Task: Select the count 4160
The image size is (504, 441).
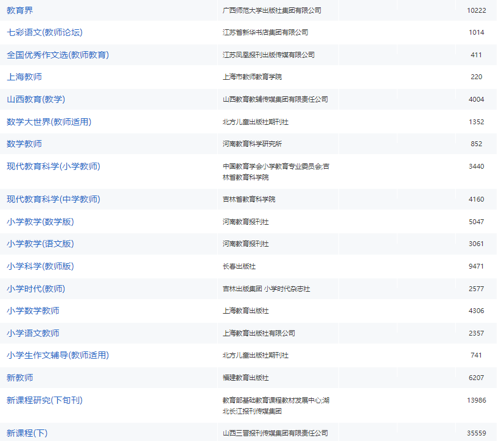Action: (477, 199)
